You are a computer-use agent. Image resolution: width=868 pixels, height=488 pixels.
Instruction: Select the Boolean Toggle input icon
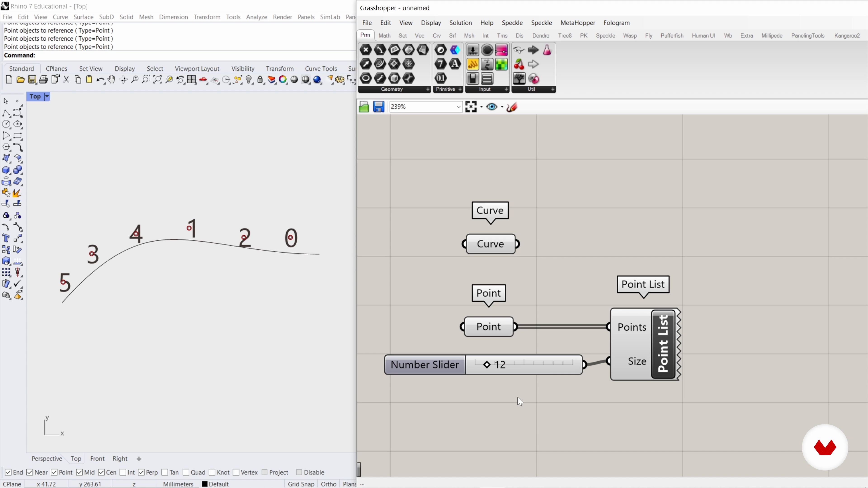click(473, 78)
